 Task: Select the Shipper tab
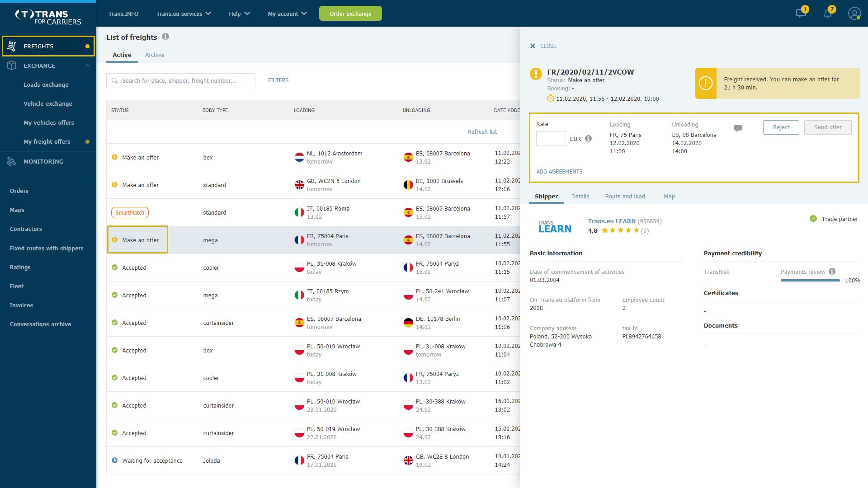[546, 196]
